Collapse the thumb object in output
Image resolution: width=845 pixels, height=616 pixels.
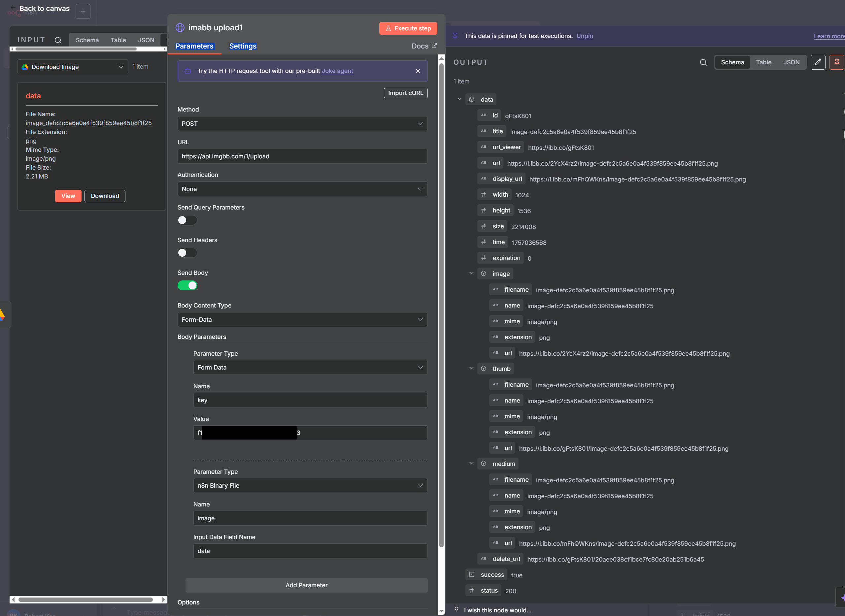[x=471, y=369]
